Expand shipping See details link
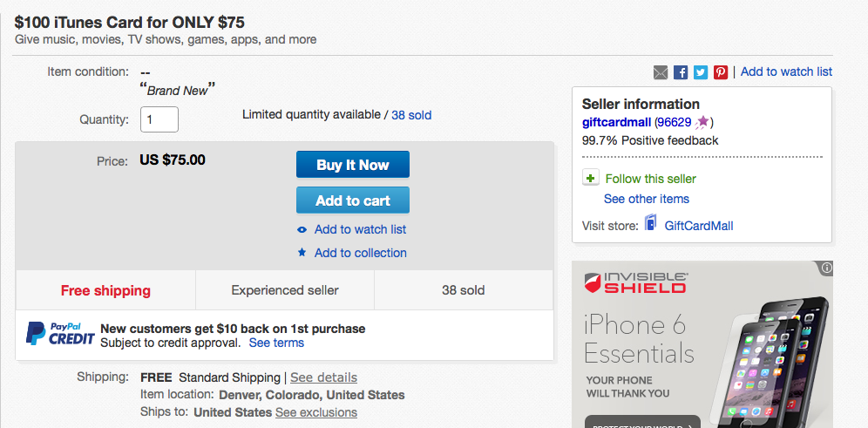This screenshot has width=868, height=428. click(323, 377)
